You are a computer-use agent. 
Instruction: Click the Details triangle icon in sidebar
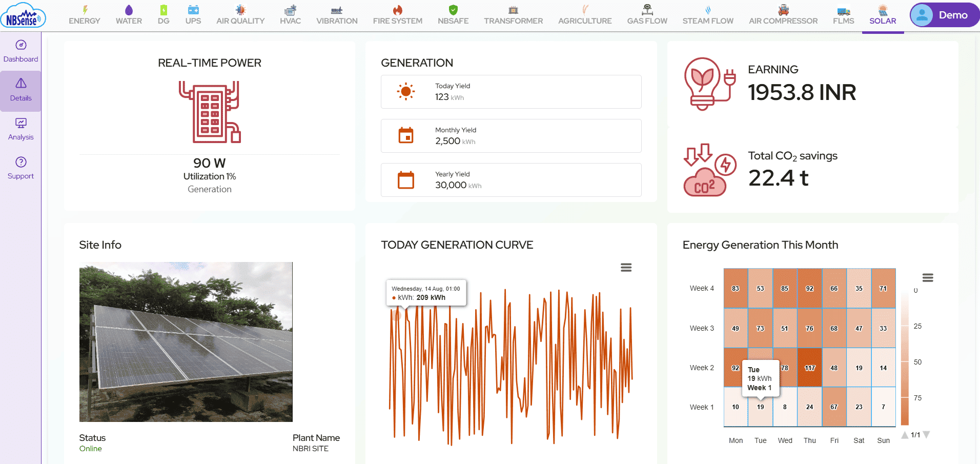point(21,83)
